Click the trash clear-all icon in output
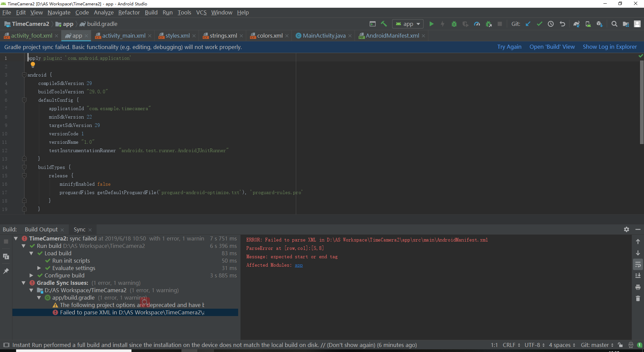The height and width of the screenshot is (352, 644). click(x=638, y=298)
